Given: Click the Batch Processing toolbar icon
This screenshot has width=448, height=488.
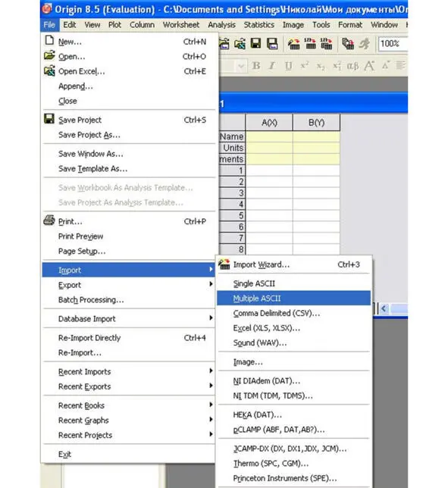Looking at the screenshot, I should [348, 44].
